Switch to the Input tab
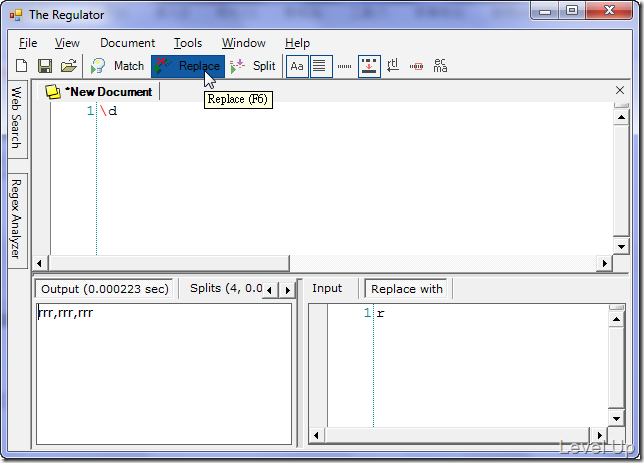 click(327, 288)
